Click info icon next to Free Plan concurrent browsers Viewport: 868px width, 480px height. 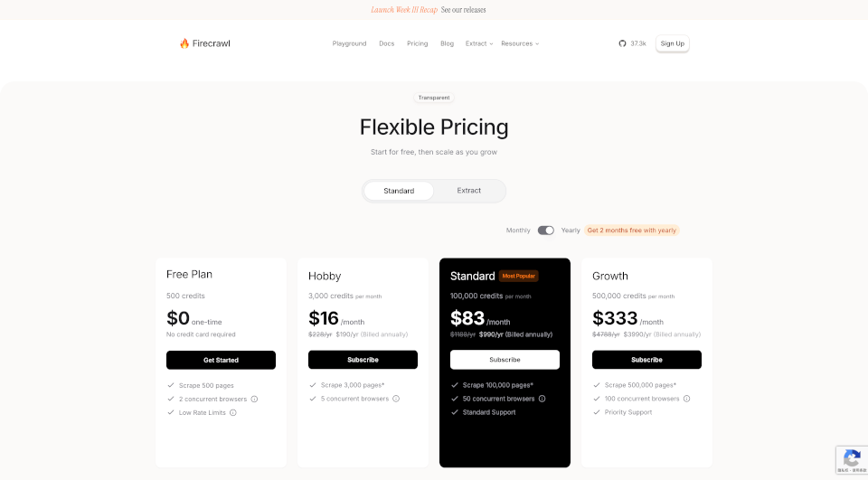254,400
